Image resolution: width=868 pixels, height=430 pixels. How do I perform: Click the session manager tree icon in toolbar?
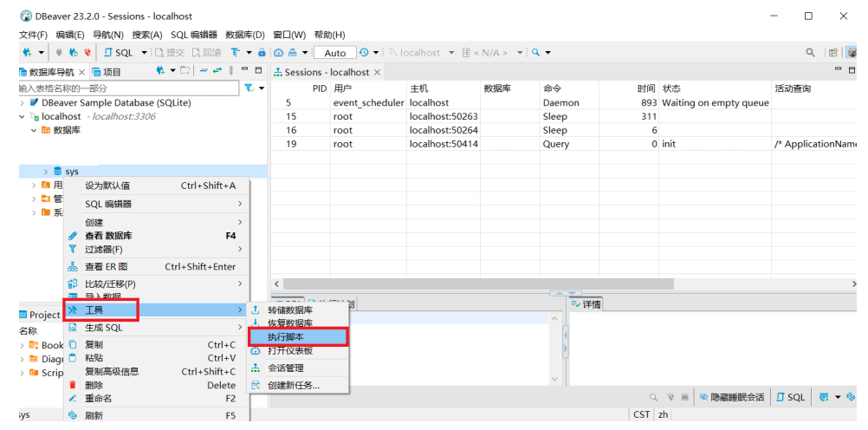point(291,53)
